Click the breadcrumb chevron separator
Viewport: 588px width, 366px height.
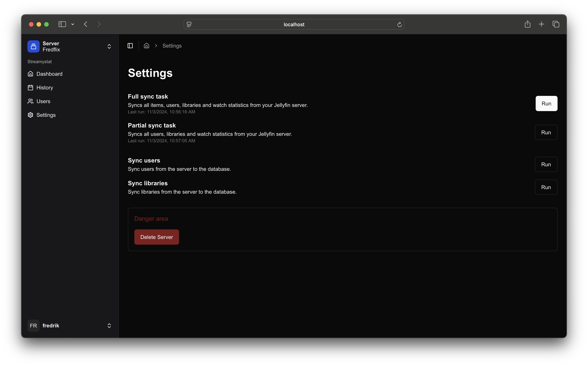point(156,45)
